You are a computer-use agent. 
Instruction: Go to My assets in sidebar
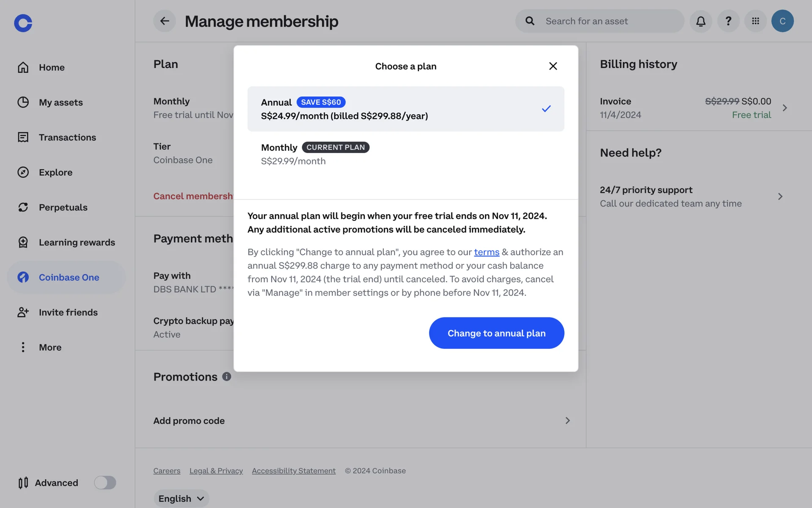pyautogui.click(x=60, y=102)
